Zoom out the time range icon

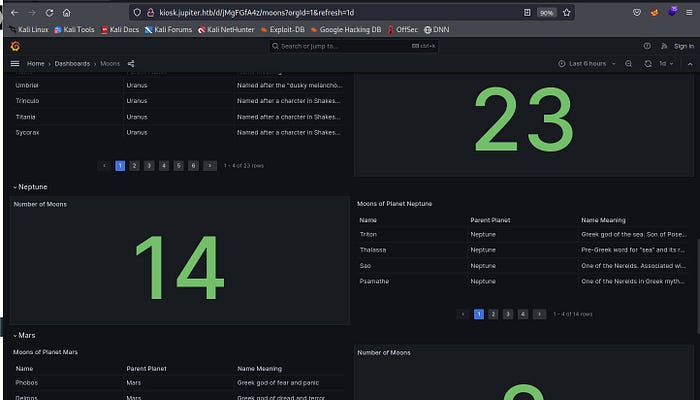tap(629, 63)
